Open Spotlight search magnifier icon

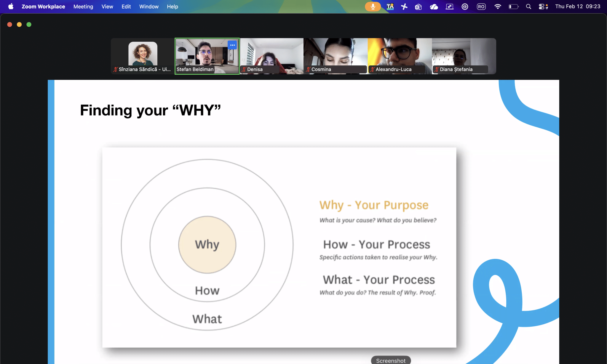pos(528,7)
